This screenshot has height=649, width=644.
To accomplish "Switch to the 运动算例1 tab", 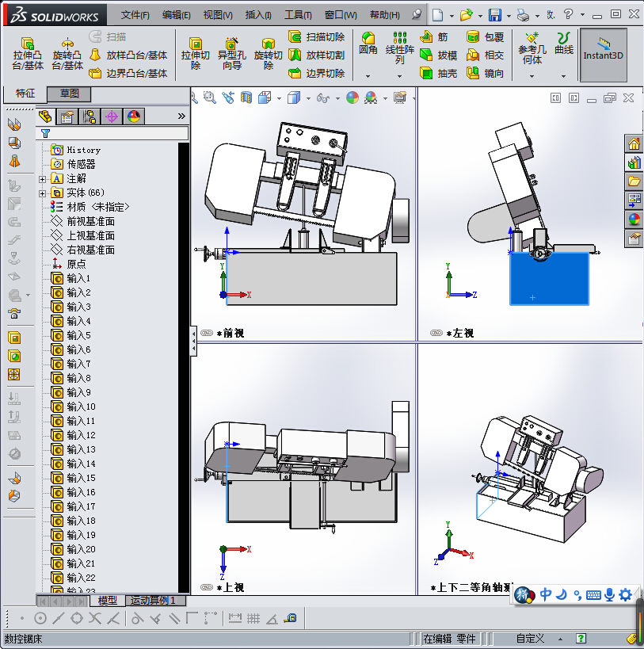I will click(153, 600).
